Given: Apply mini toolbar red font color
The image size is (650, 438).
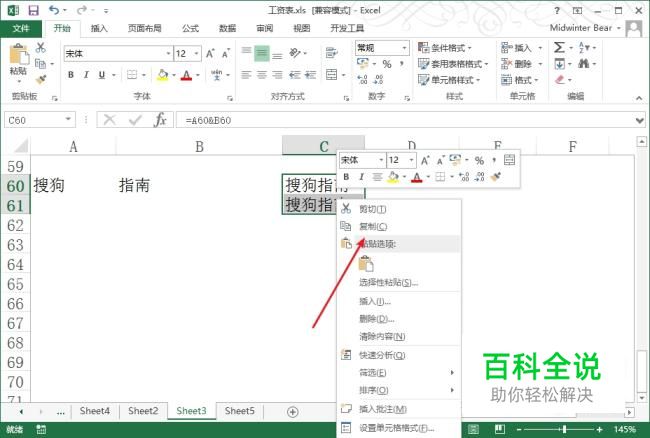Looking at the screenshot, I should (417, 177).
